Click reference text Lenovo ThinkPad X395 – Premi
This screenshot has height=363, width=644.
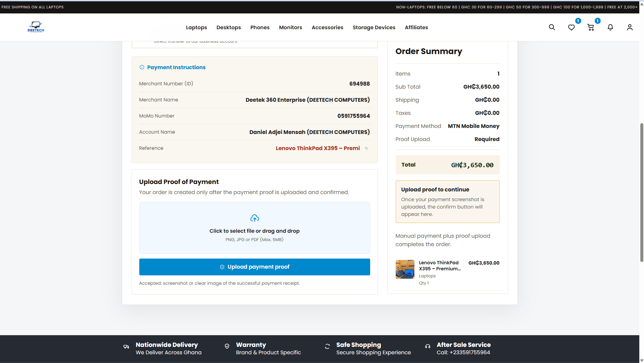[x=317, y=148]
